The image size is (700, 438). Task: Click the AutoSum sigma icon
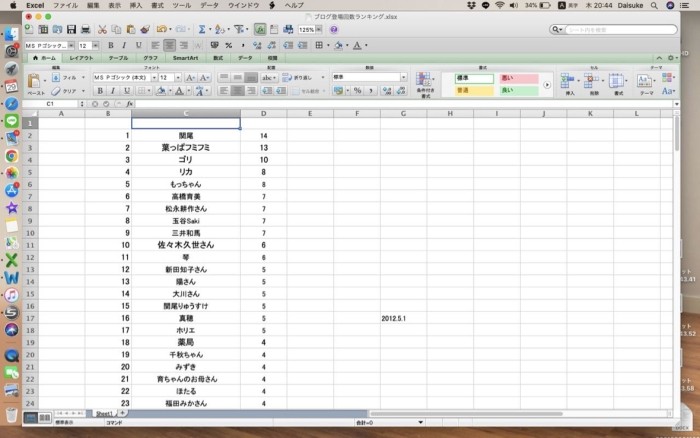tap(202, 30)
